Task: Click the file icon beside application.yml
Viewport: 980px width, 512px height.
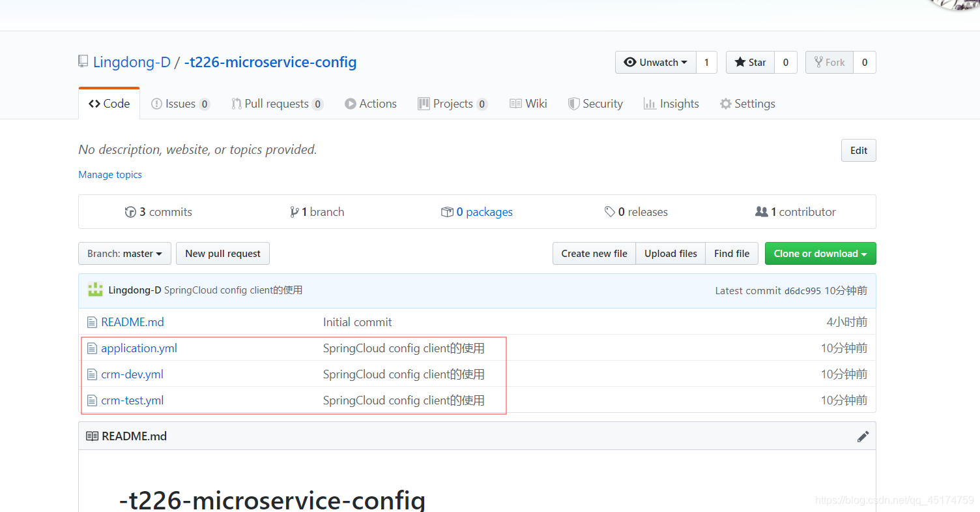Action: click(92, 348)
